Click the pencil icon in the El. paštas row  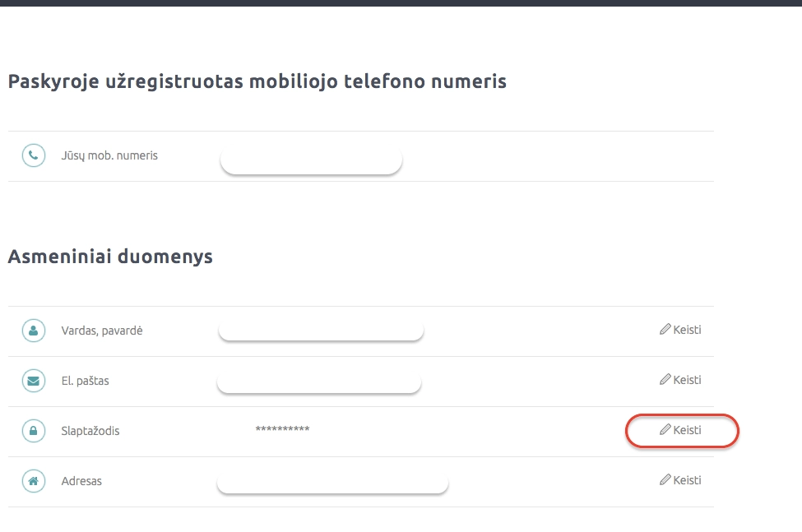pos(665,380)
